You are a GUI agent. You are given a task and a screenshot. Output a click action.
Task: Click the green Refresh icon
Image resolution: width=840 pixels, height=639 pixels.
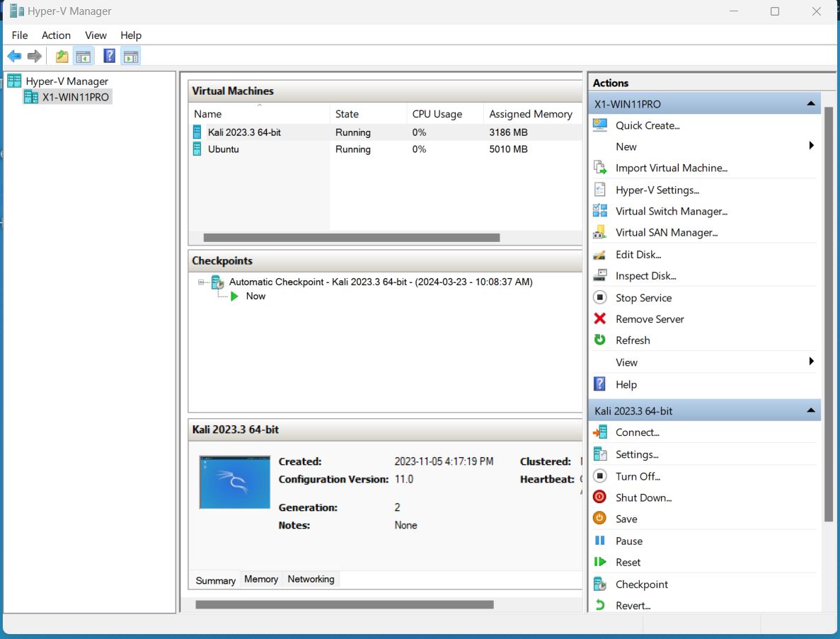click(600, 340)
